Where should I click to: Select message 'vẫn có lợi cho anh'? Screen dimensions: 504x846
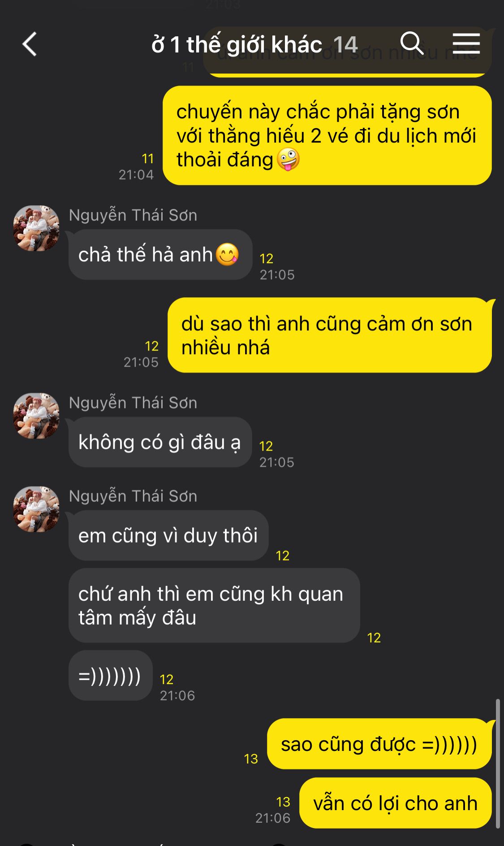pos(396,803)
